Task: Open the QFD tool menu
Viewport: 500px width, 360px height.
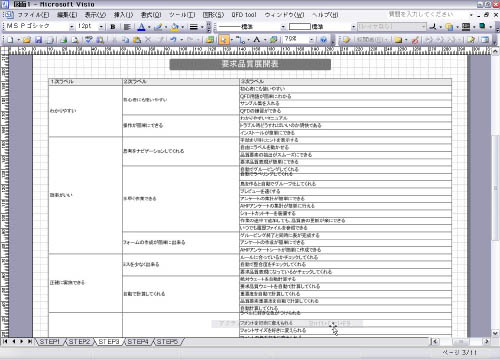Action: tap(244, 15)
